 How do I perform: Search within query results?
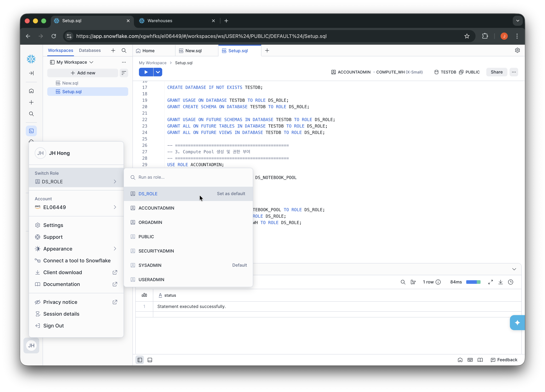[403, 282]
